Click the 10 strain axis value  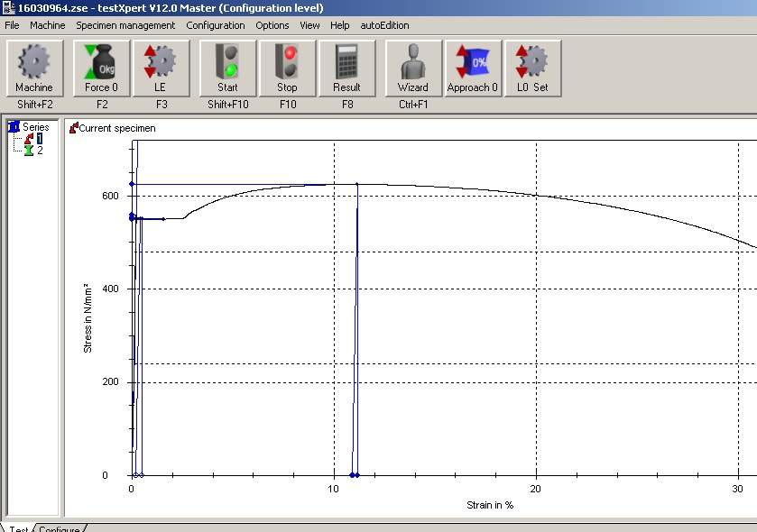333,489
